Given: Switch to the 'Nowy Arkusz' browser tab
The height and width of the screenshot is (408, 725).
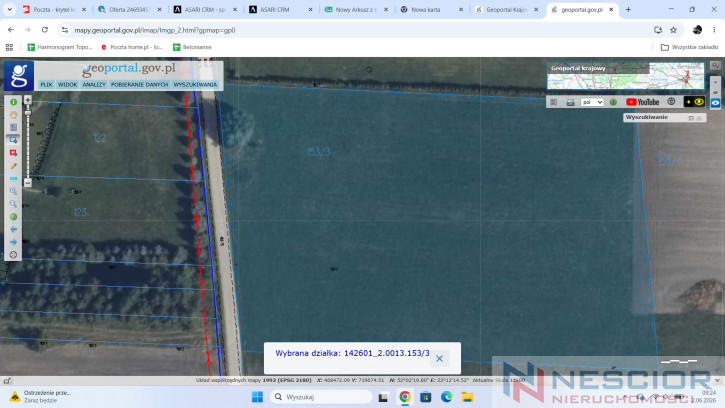Looking at the screenshot, I should (x=357, y=9).
